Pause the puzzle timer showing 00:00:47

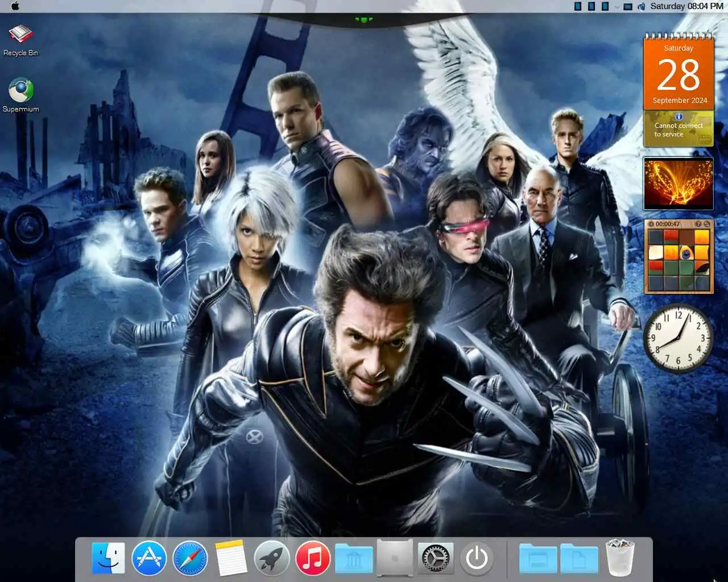click(x=651, y=225)
